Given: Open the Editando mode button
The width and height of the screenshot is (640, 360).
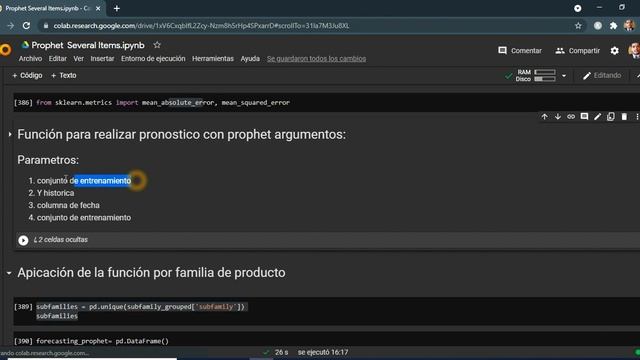Looking at the screenshot, I should (602, 76).
